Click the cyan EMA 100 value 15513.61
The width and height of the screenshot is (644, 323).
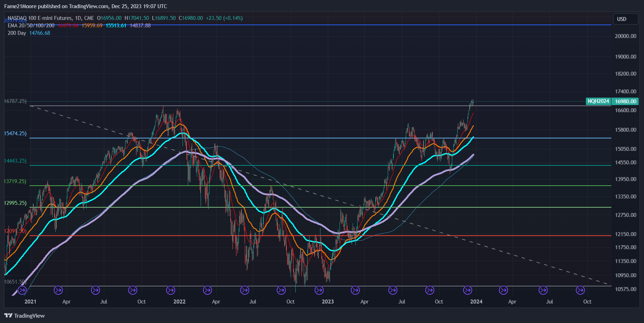[x=116, y=26]
